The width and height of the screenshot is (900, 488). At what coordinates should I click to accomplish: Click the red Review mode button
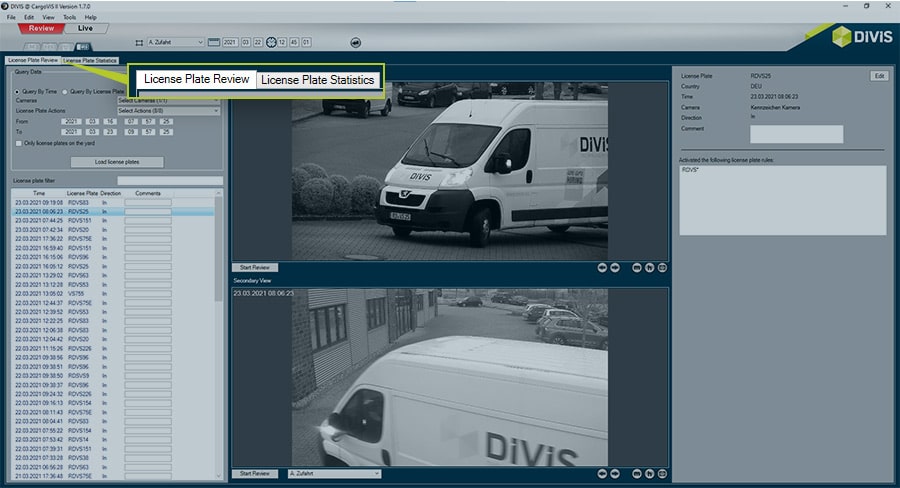[x=41, y=28]
